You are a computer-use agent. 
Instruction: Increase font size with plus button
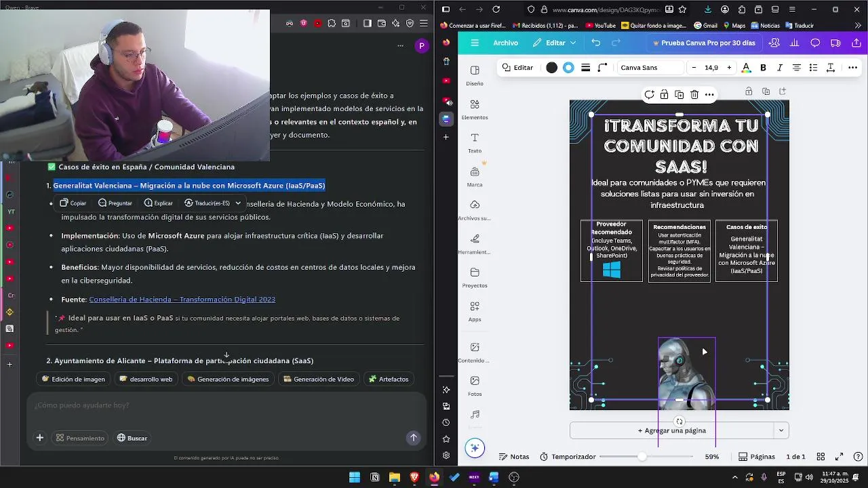click(x=729, y=68)
